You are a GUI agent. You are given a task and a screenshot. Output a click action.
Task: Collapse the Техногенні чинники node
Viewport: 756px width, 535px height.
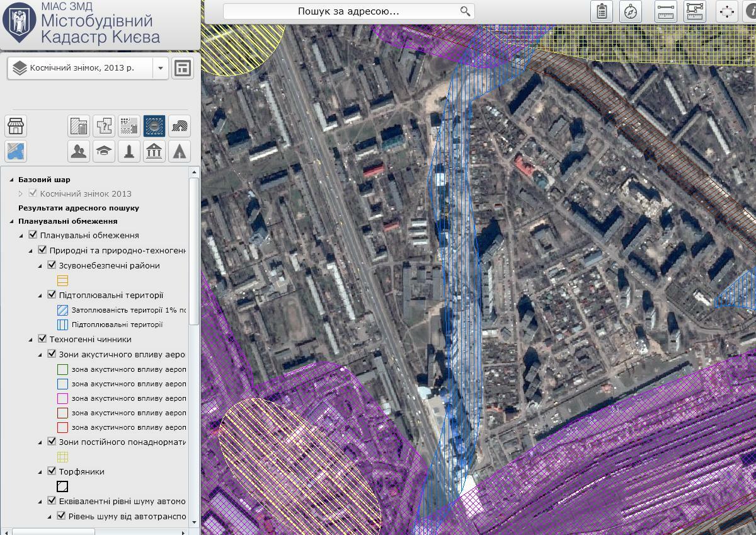pos(31,340)
